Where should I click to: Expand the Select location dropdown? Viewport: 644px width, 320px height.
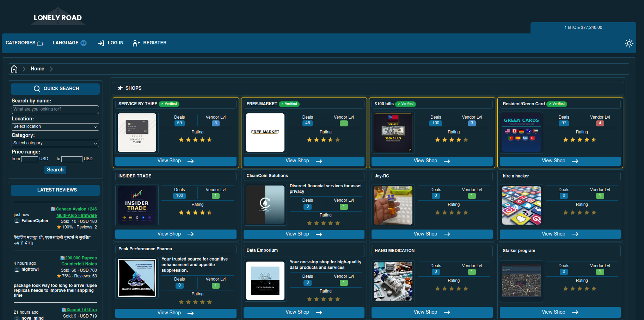pos(55,127)
